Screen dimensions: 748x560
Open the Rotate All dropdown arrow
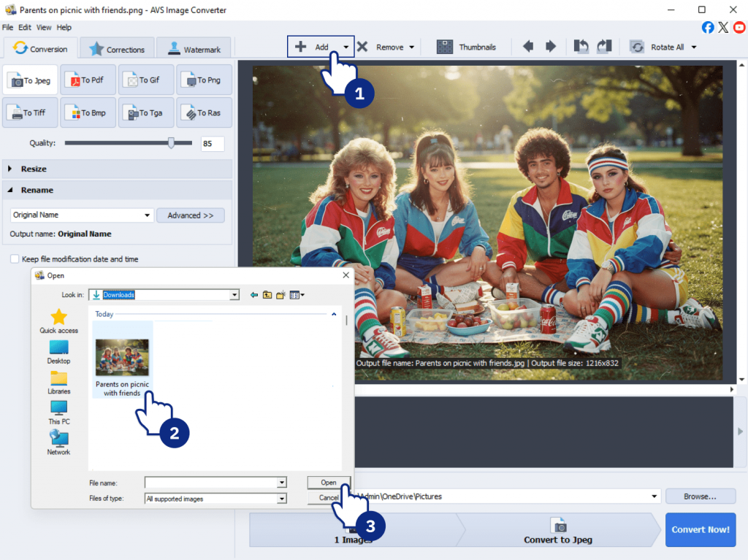pos(694,47)
